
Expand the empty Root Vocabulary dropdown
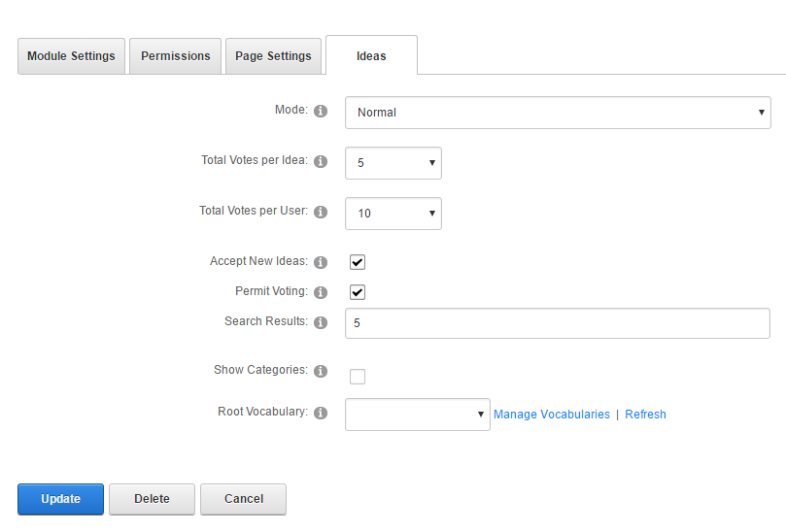pyautogui.click(x=418, y=415)
